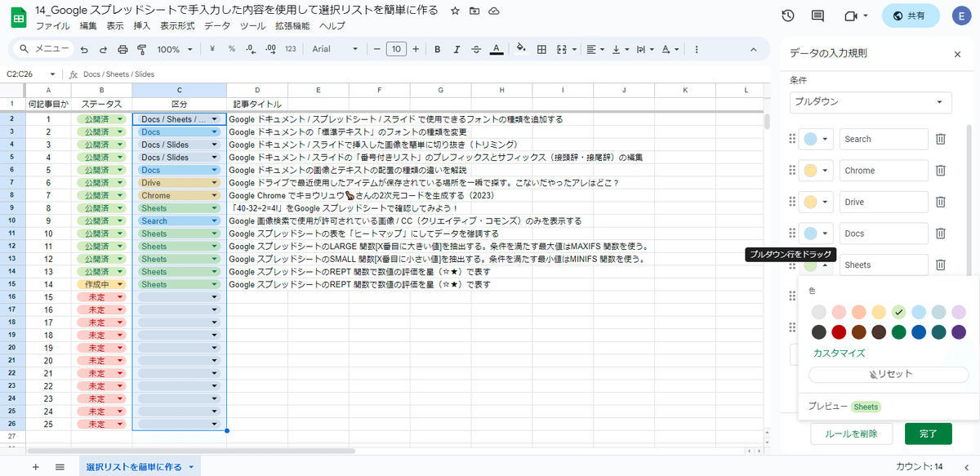Open the 挿入 menu
Screen dimensions: 980x476
pos(142,26)
